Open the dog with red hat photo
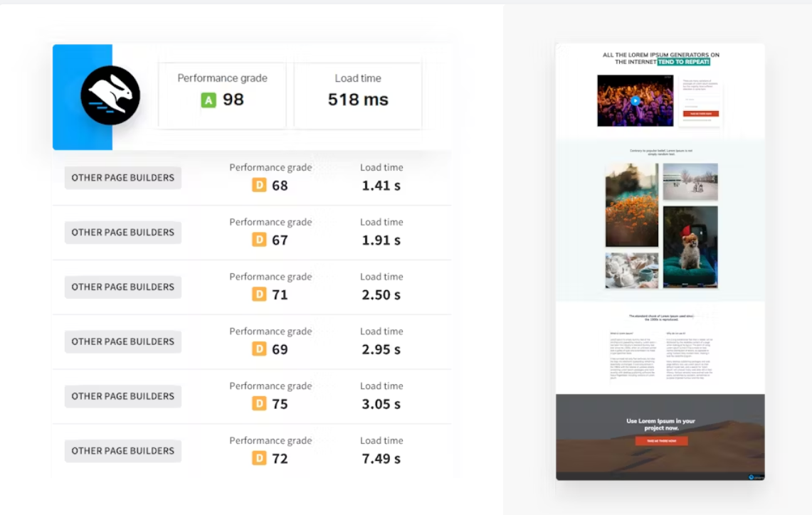 [690, 247]
